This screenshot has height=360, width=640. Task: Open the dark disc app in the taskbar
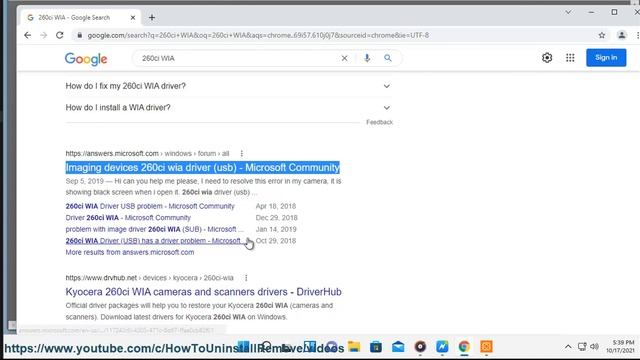coord(420,347)
